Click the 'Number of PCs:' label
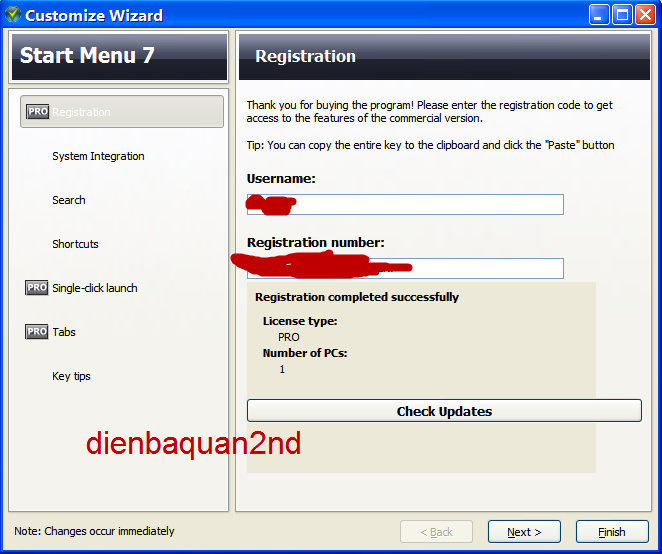This screenshot has width=662, height=554. coord(305,353)
